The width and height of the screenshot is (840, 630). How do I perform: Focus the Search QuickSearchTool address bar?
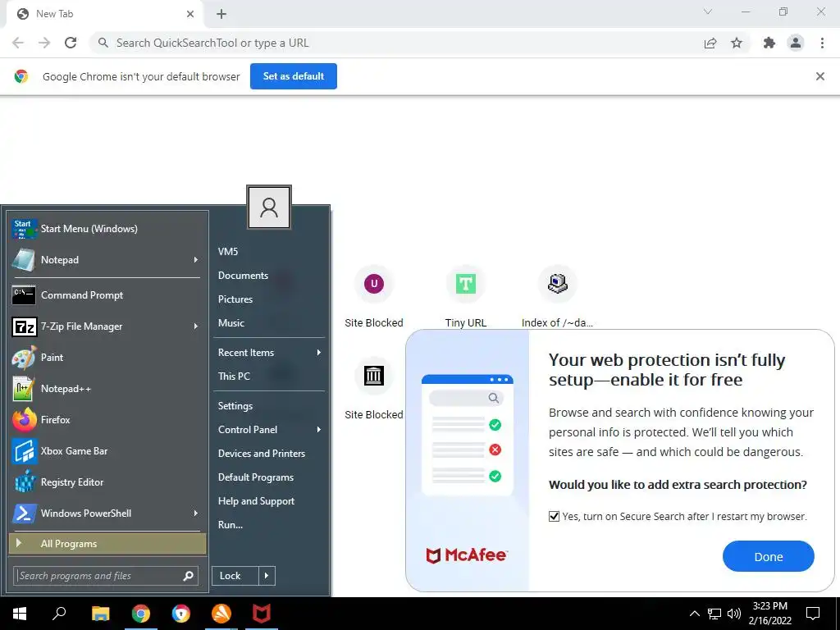[396, 43]
